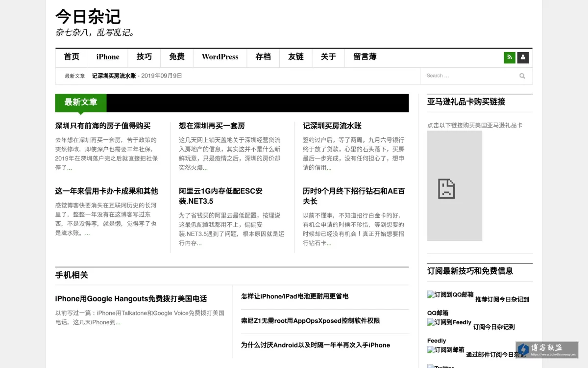Click the Search input field
This screenshot has height=368, width=588.
[469, 76]
